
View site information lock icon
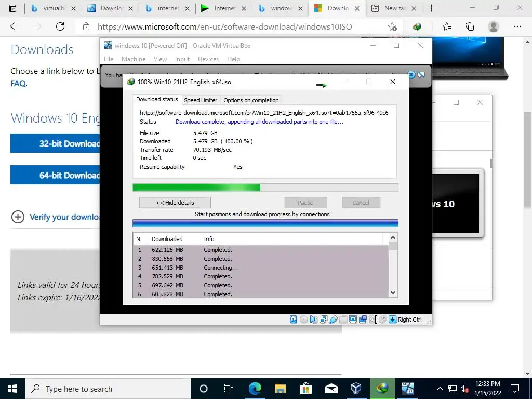[86, 27]
